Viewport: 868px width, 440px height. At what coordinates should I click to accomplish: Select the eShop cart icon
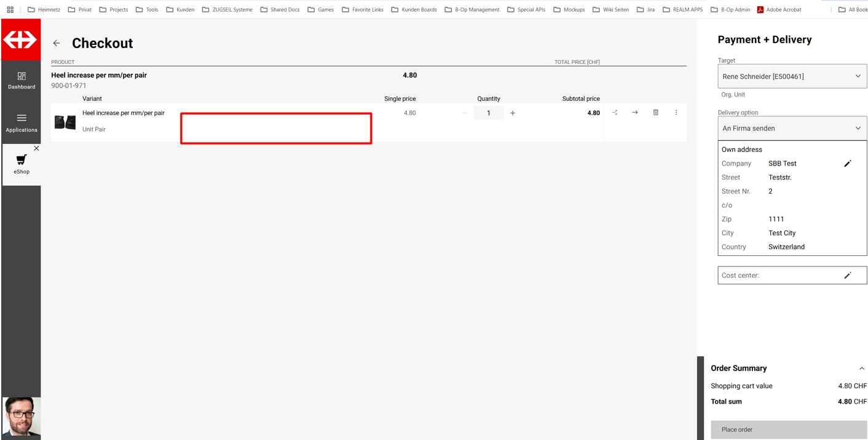coord(22,161)
